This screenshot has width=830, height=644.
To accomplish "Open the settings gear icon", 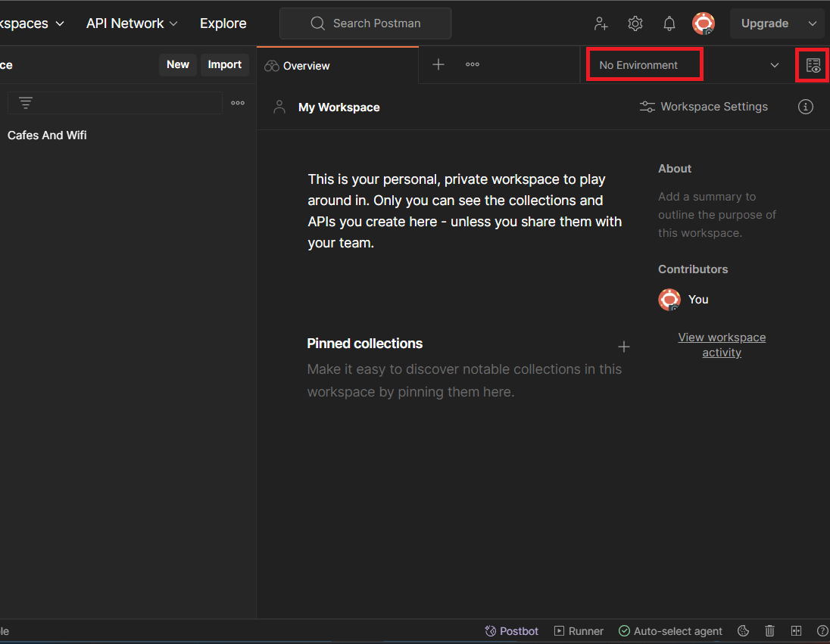I will pyautogui.click(x=635, y=23).
